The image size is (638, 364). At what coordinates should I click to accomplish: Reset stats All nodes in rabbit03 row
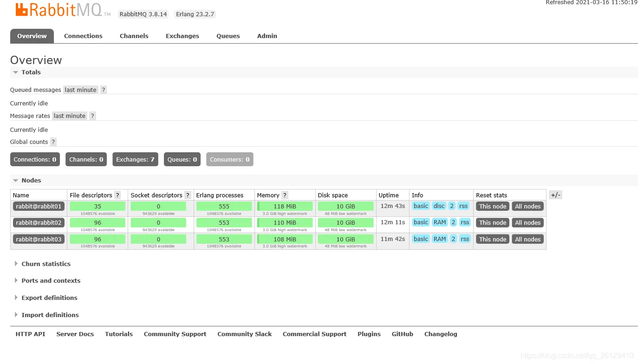[528, 239]
